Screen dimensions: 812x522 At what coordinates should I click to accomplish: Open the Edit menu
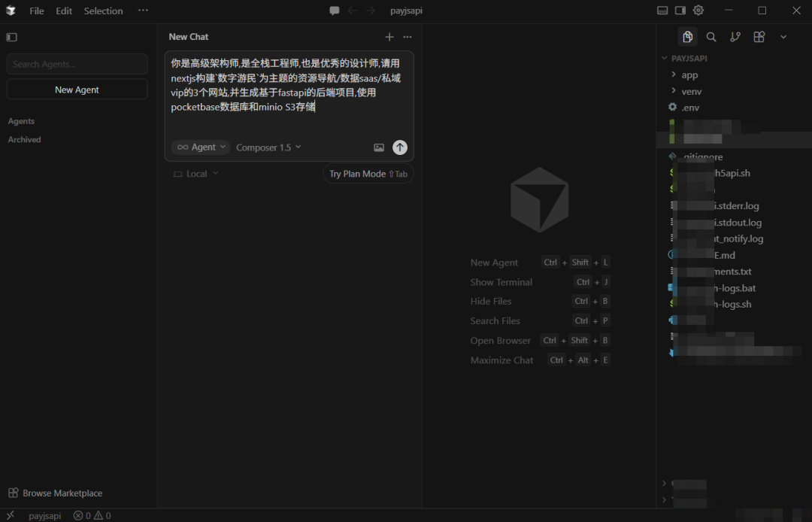[64, 11]
